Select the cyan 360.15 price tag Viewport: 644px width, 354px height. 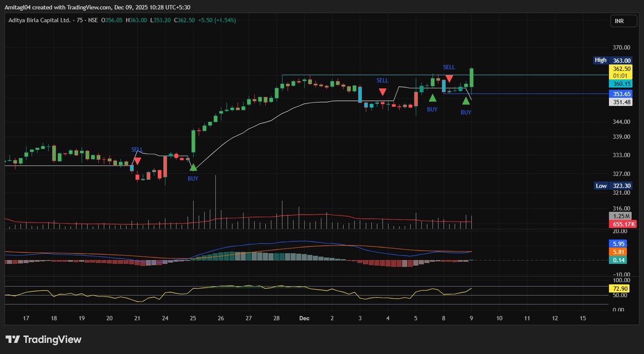pyautogui.click(x=620, y=84)
